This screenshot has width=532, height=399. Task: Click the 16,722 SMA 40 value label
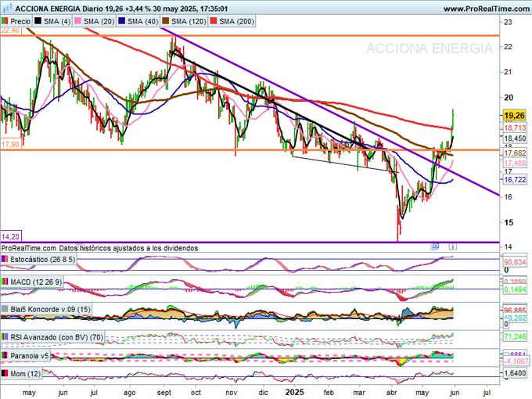515,180
